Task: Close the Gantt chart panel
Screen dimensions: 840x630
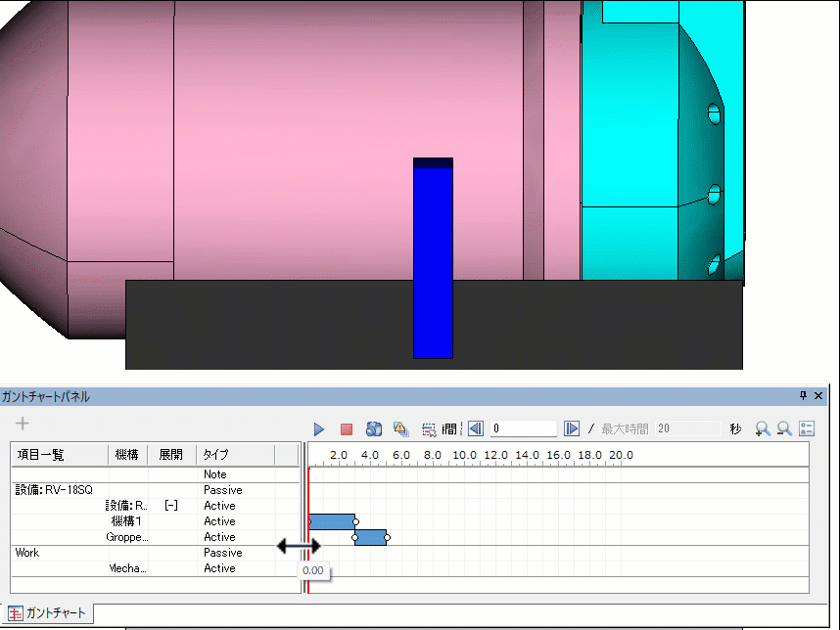Action: coord(819,396)
